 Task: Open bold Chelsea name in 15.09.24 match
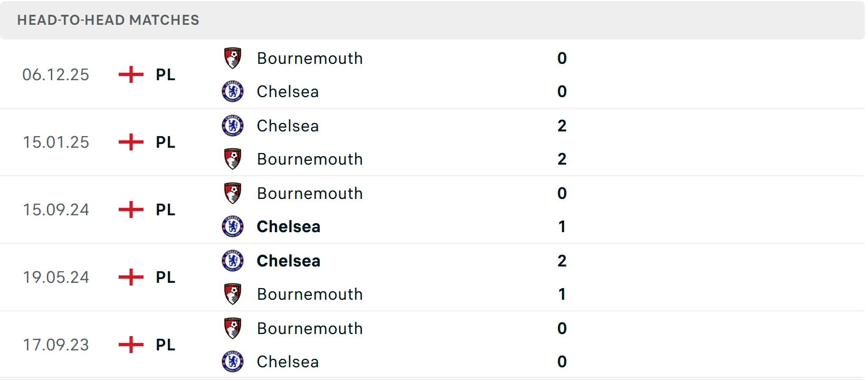point(289,227)
